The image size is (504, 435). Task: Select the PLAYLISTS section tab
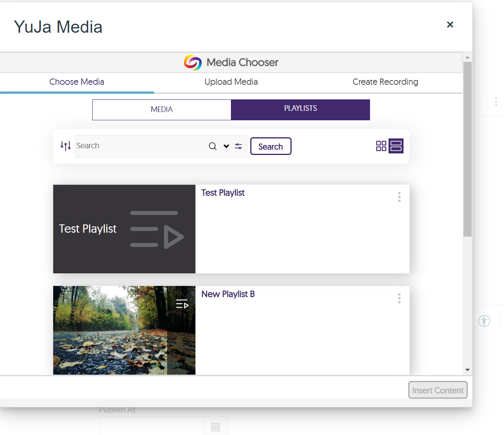click(x=301, y=110)
